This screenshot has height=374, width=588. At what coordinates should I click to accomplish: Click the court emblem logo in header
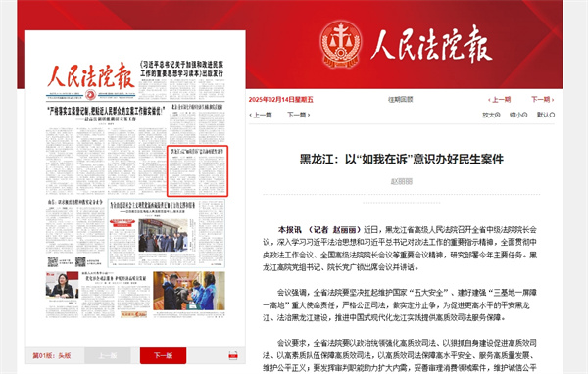click(x=340, y=44)
